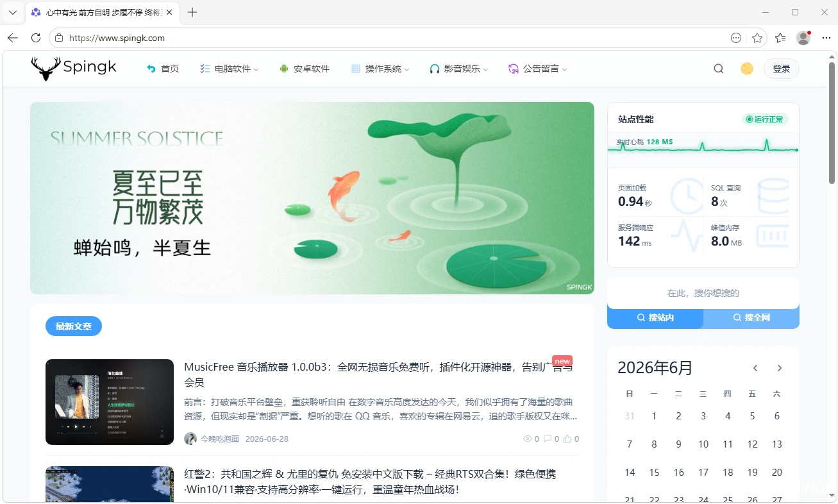Open the favorites list icon

pos(780,38)
